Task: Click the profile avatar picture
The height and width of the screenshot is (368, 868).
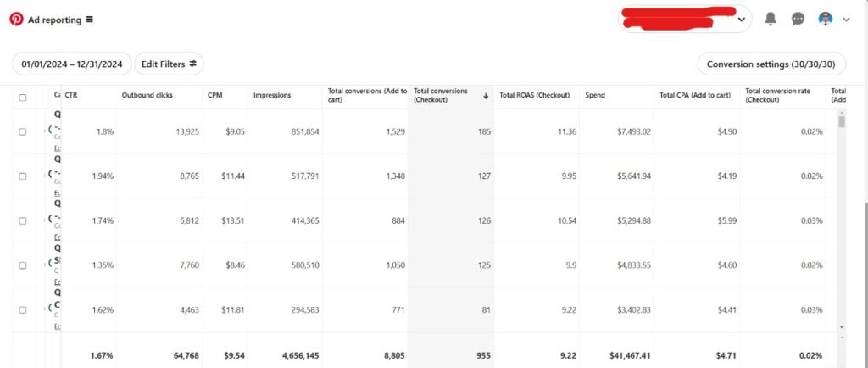Action: tap(825, 19)
